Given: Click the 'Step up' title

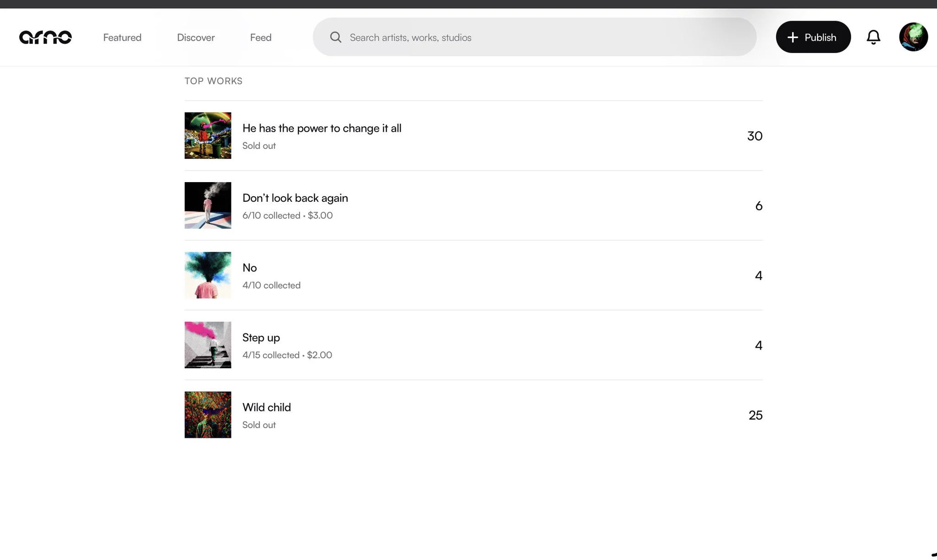Looking at the screenshot, I should pyautogui.click(x=261, y=338).
